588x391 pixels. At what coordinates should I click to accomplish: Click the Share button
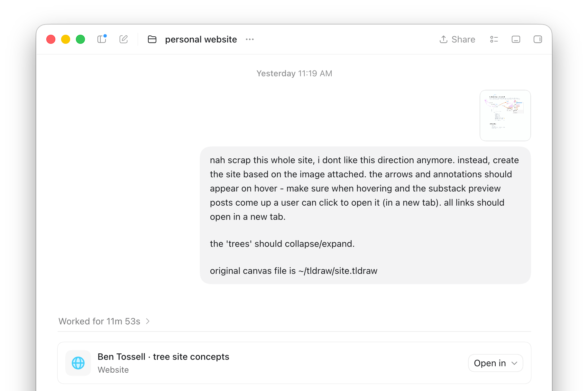pos(457,39)
